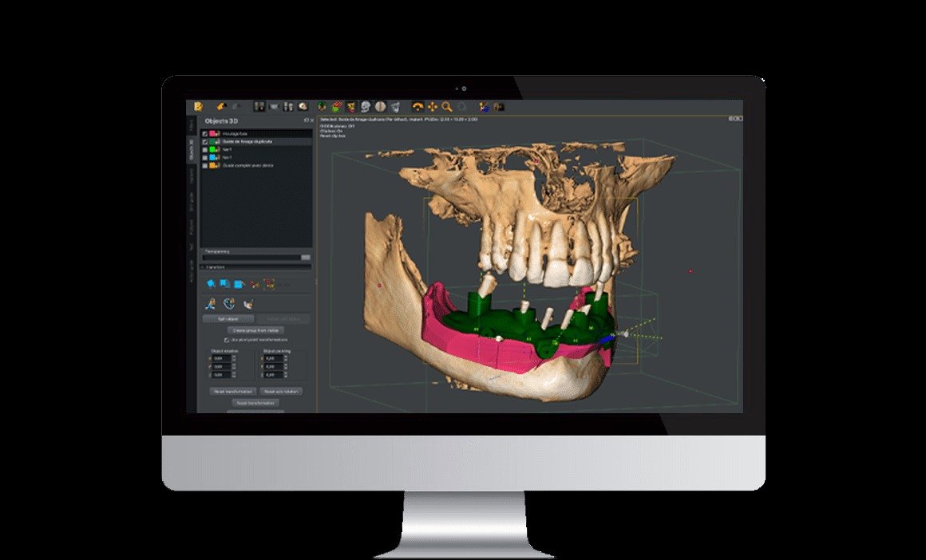This screenshot has height=560, width=926.
Task: Click the brain cross-section icon in toolbar
Action: (x=381, y=106)
